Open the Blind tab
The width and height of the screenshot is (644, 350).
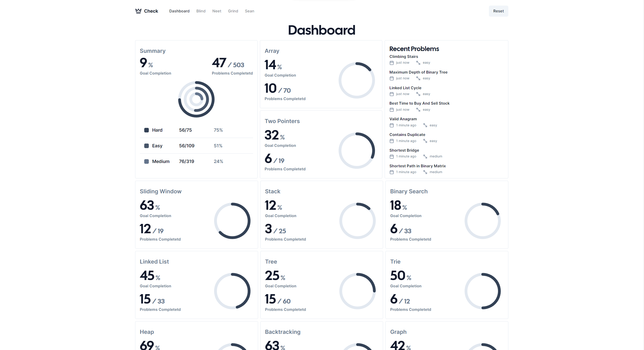pyautogui.click(x=201, y=11)
